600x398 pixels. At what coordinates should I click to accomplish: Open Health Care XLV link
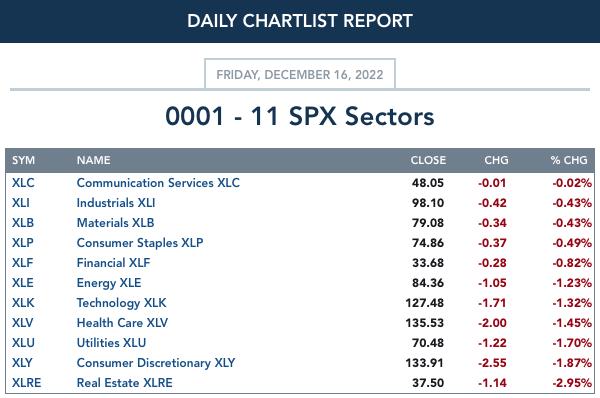122,323
